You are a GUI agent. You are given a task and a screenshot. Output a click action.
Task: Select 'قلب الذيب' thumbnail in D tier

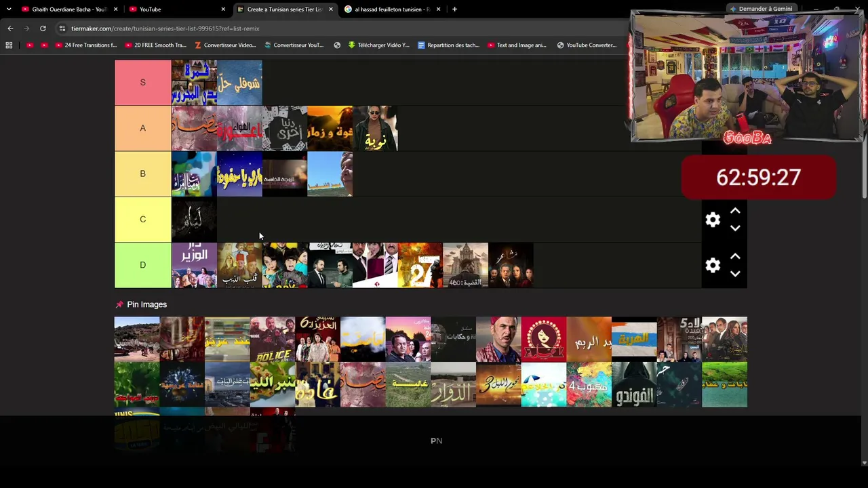239,266
